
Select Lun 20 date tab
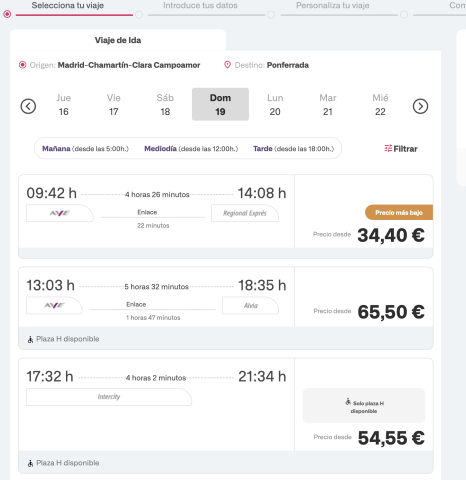coord(275,105)
